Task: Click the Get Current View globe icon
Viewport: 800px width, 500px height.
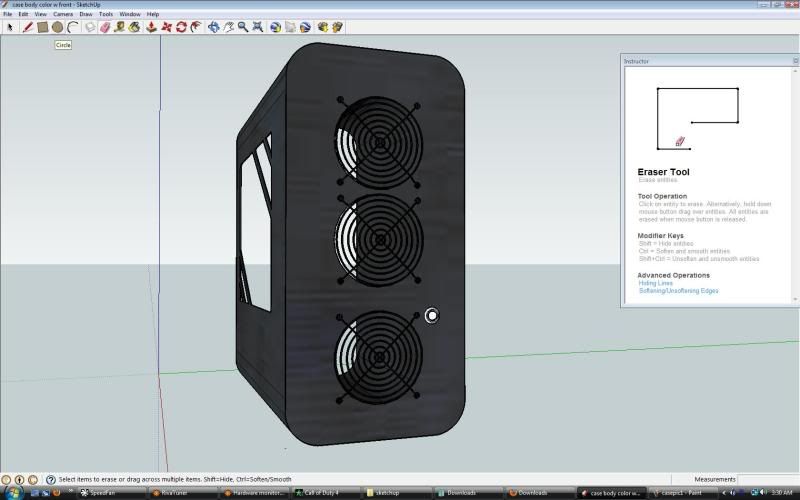Action: [x=276, y=27]
